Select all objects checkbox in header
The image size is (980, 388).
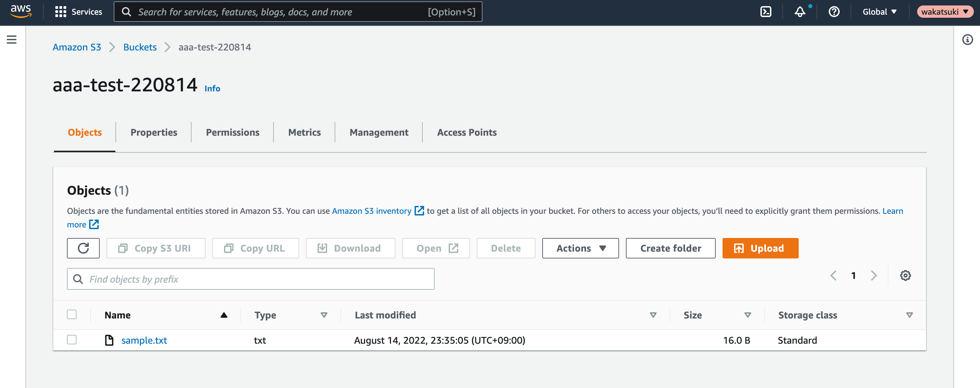72,314
